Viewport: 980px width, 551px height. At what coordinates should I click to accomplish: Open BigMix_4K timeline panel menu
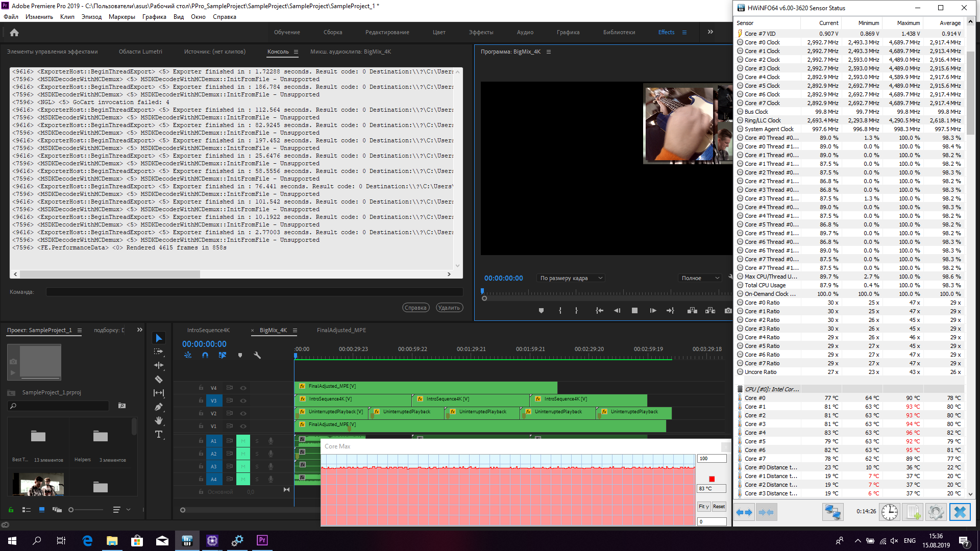(x=295, y=330)
